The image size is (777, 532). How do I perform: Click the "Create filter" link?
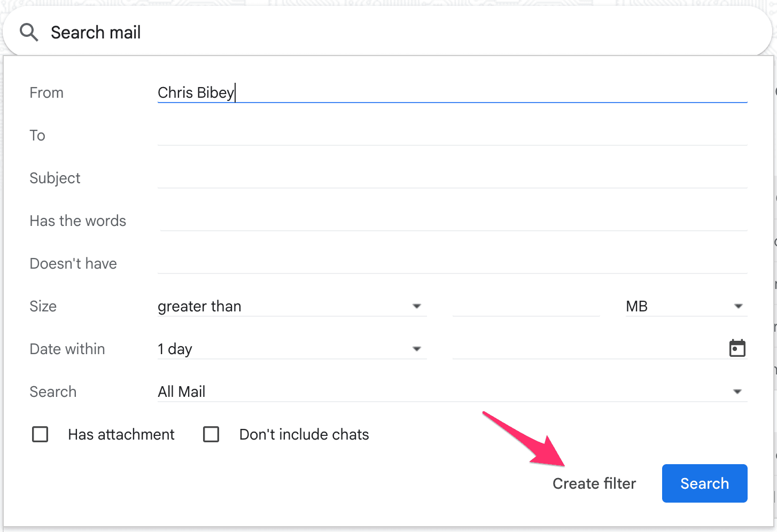pyautogui.click(x=594, y=483)
